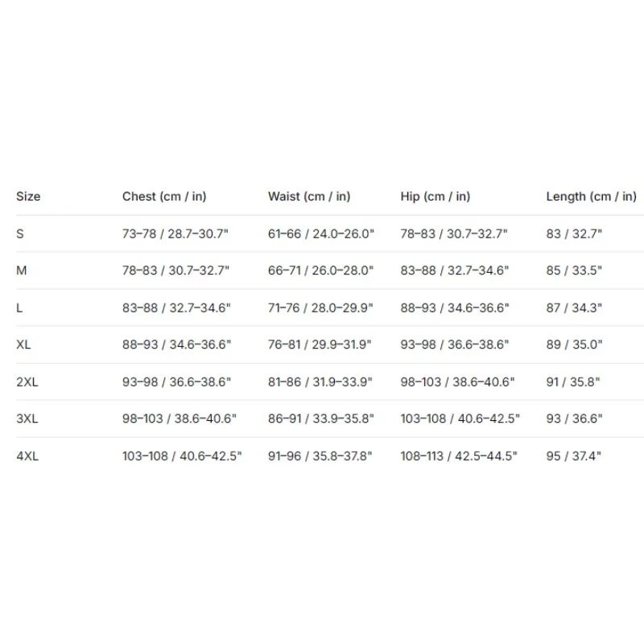Select the XL size row label
This screenshot has width=644, height=644.
point(23,345)
